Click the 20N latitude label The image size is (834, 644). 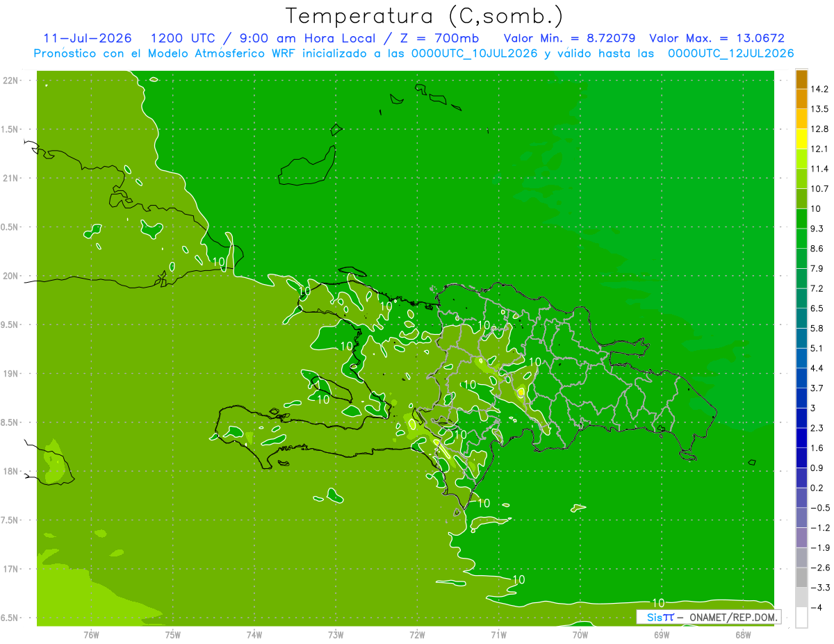[x=12, y=276]
